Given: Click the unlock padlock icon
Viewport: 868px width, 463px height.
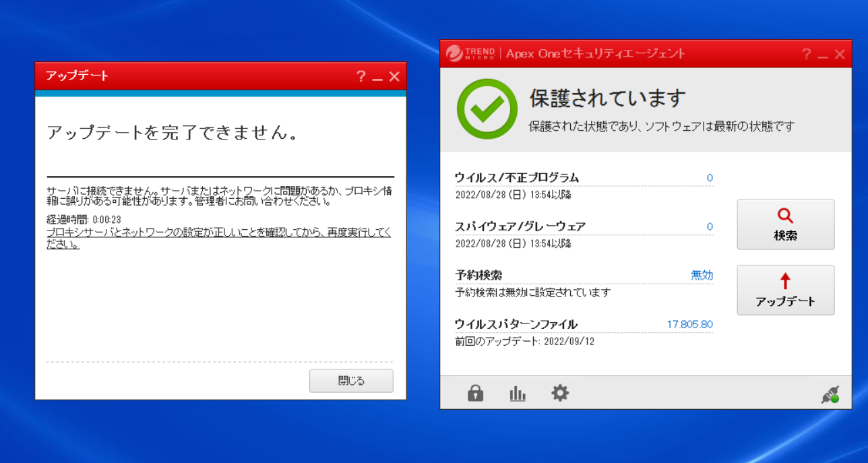Looking at the screenshot, I should pos(474,392).
